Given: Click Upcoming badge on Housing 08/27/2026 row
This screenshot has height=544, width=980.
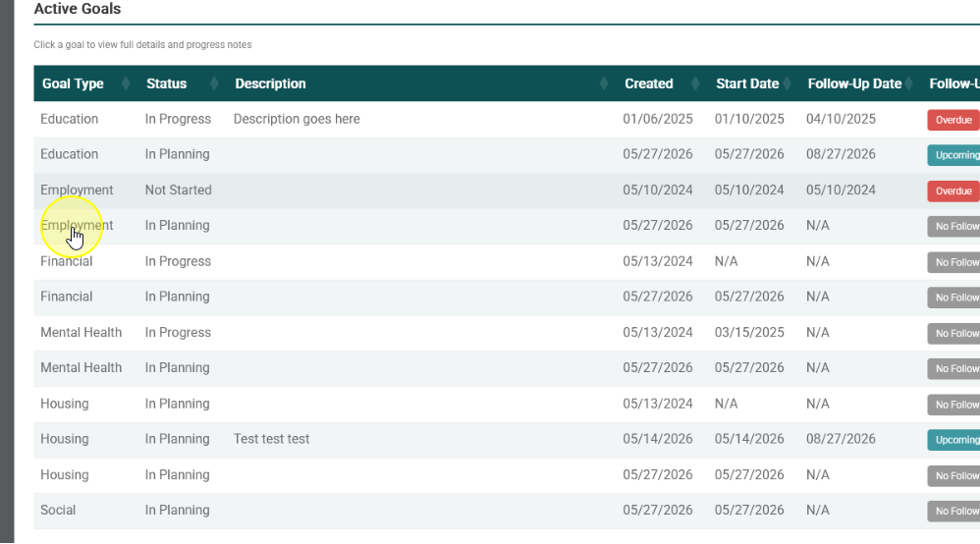Looking at the screenshot, I should (x=953, y=440).
